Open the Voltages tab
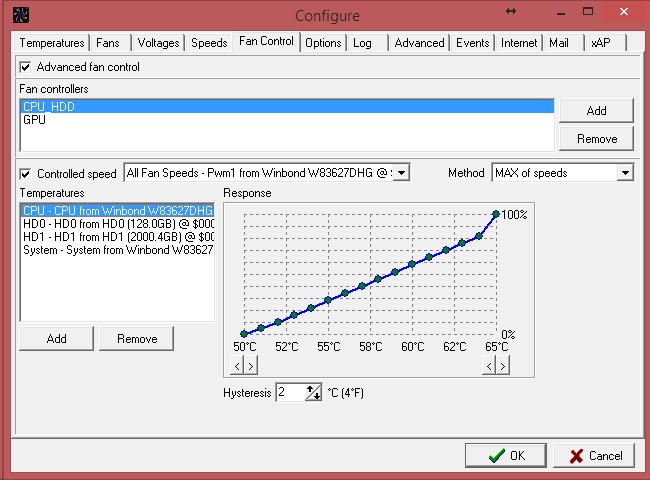This screenshot has width=650, height=480. [158, 43]
